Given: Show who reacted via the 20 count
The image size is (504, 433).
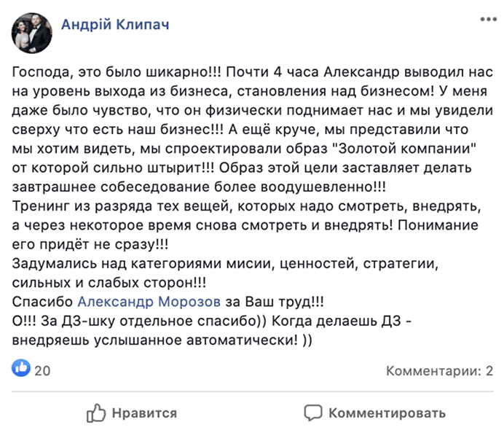Looking at the screenshot, I should pyautogui.click(x=42, y=370).
